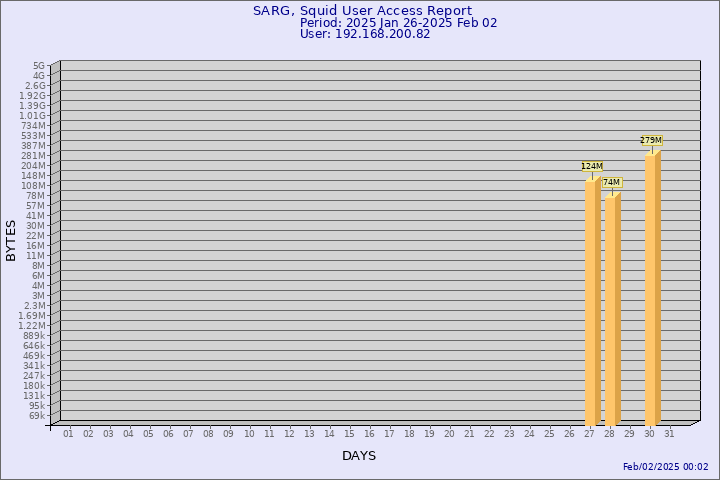Click the 275M value label
Image resolution: width=720 pixels, height=480 pixels.
[x=651, y=141]
